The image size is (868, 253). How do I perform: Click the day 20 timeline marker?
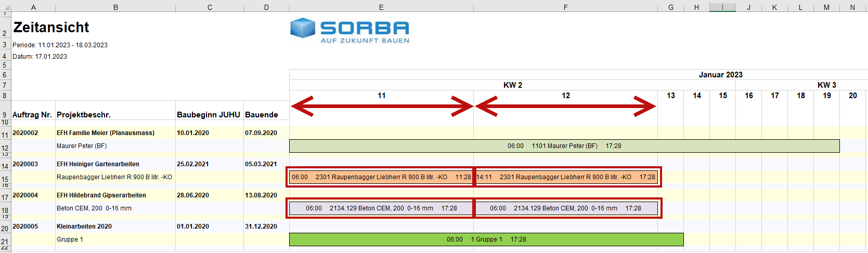(x=853, y=96)
